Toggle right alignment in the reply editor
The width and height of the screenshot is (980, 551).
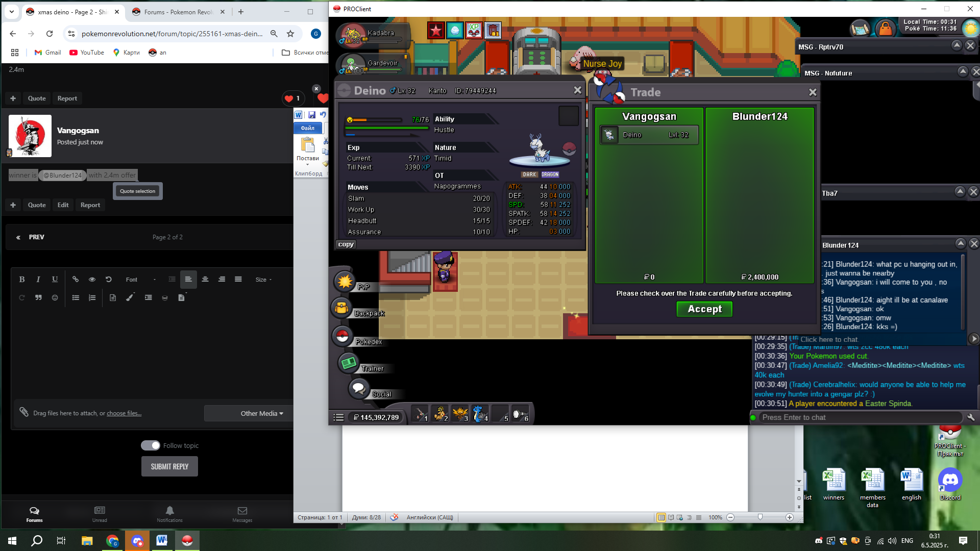coord(222,280)
